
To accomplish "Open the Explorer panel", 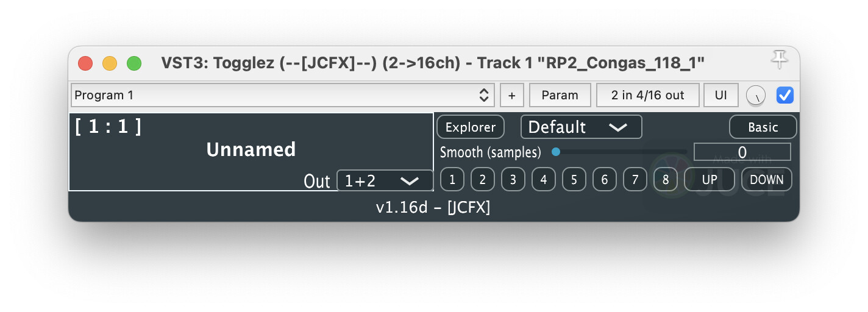I will pyautogui.click(x=470, y=127).
